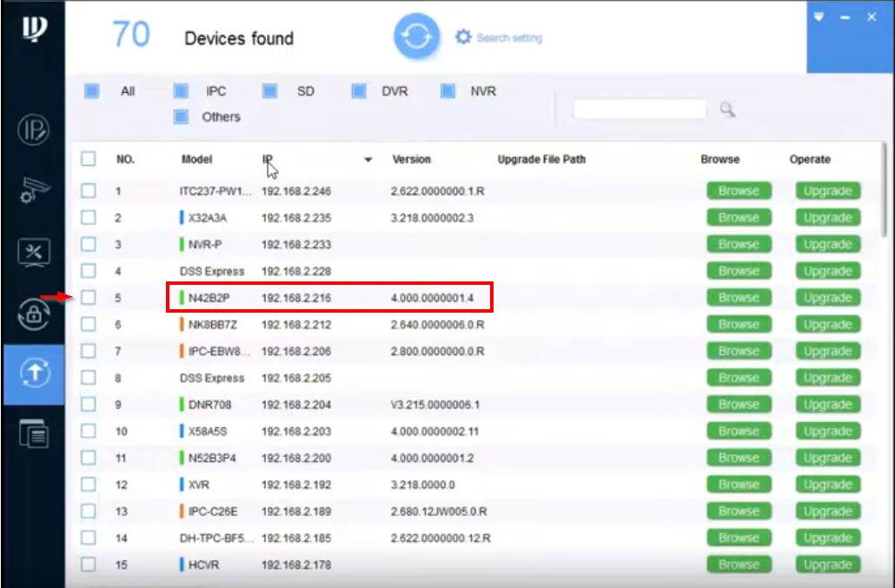
Task: Open the camera device settings sidebar icon
Action: click(34, 190)
